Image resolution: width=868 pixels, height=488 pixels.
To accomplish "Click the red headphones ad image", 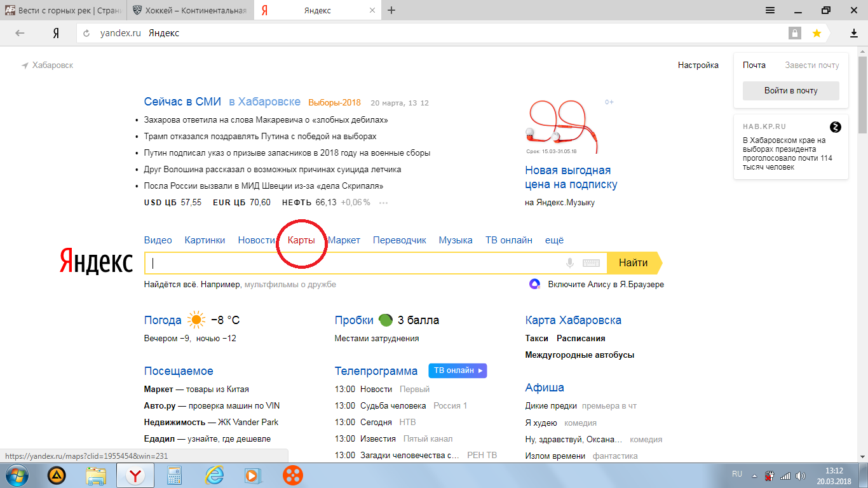I will tap(563, 128).
